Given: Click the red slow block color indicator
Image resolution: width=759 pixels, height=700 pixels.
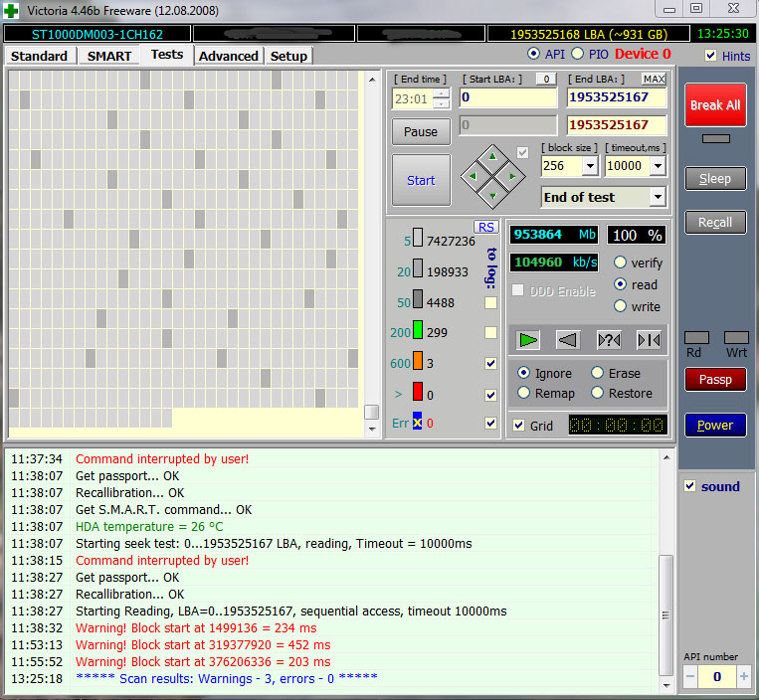Looking at the screenshot, I should [x=417, y=392].
